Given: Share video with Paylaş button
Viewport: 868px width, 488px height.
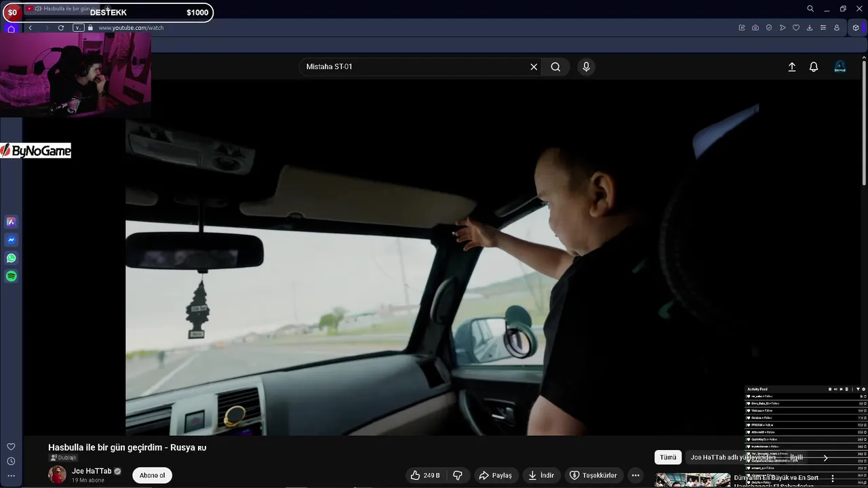Looking at the screenshot, I should [495, 475].
